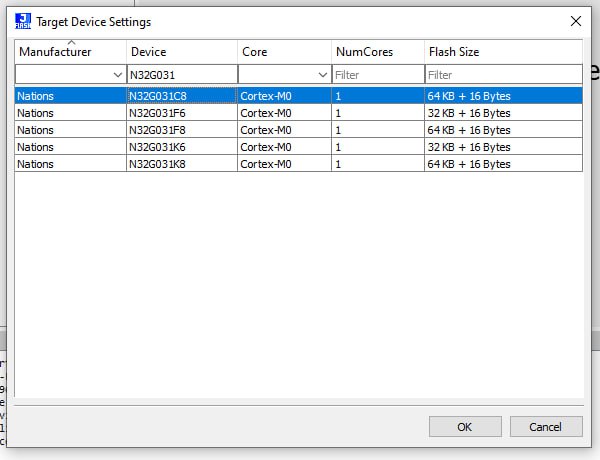
Task: Click the sort arrow above Manufacturer header
Action: point(71,43)
